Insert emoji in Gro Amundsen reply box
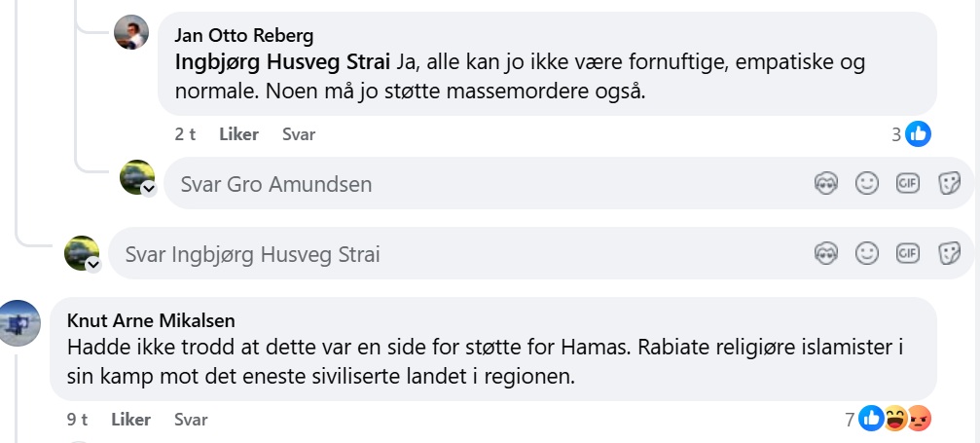980x443 pixels. click(867, 183)
